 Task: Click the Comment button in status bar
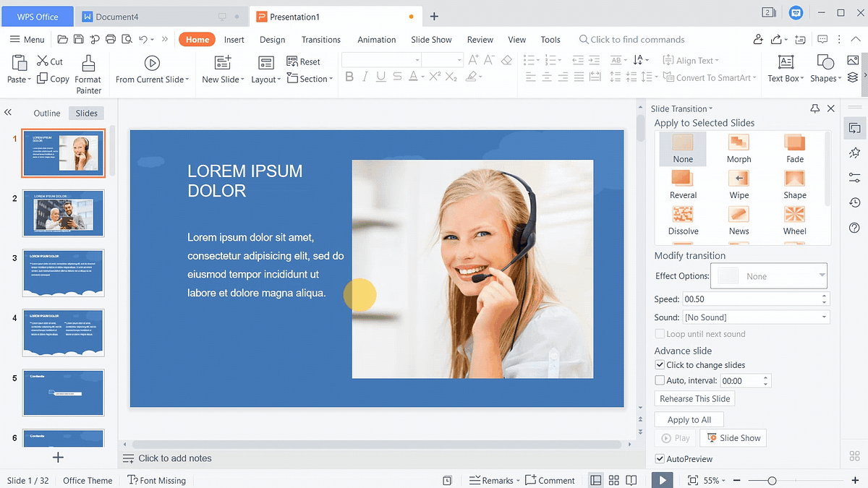click(550, 480)
